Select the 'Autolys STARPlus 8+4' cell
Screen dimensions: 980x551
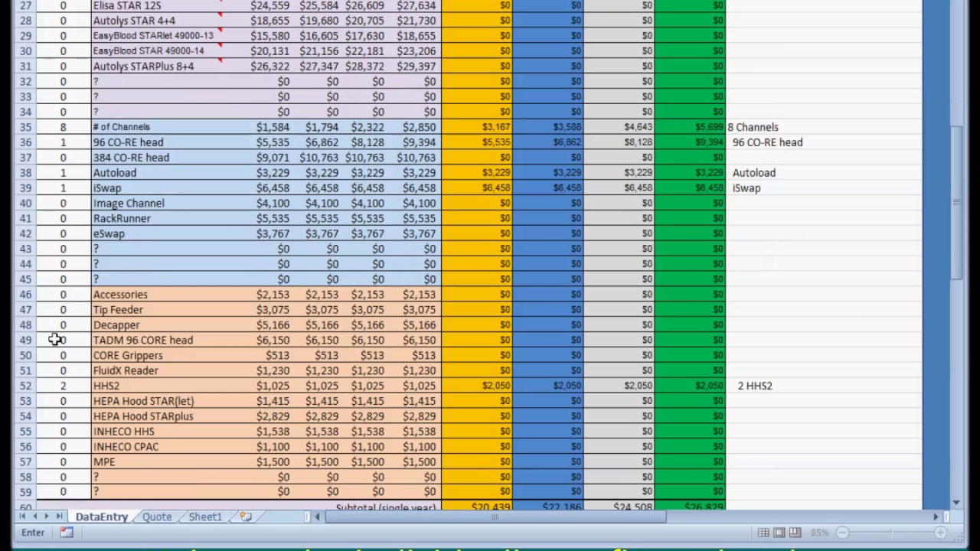click(156, 67)
